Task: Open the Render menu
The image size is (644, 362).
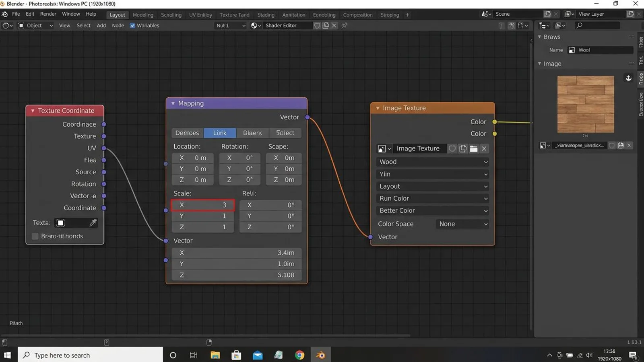Action: [48, 14]
